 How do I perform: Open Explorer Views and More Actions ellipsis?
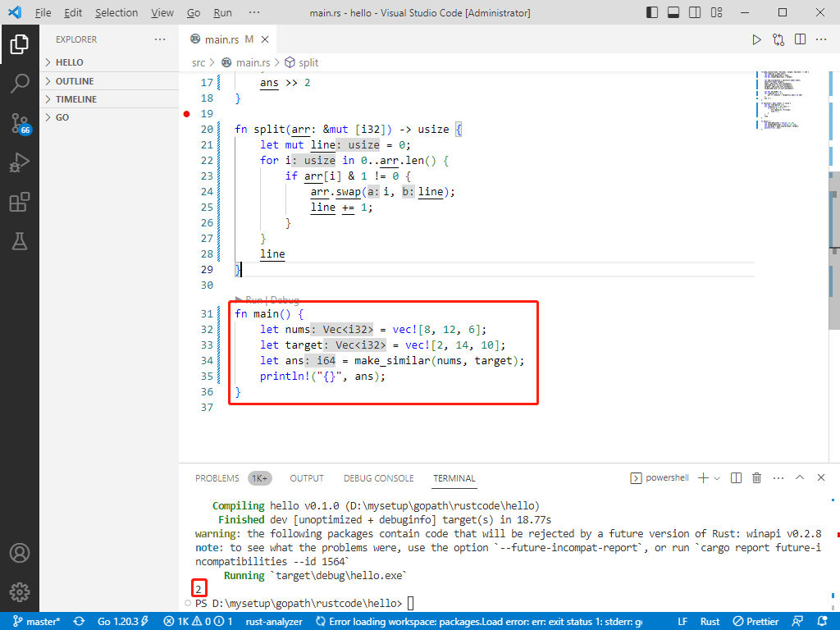point(160,39)
